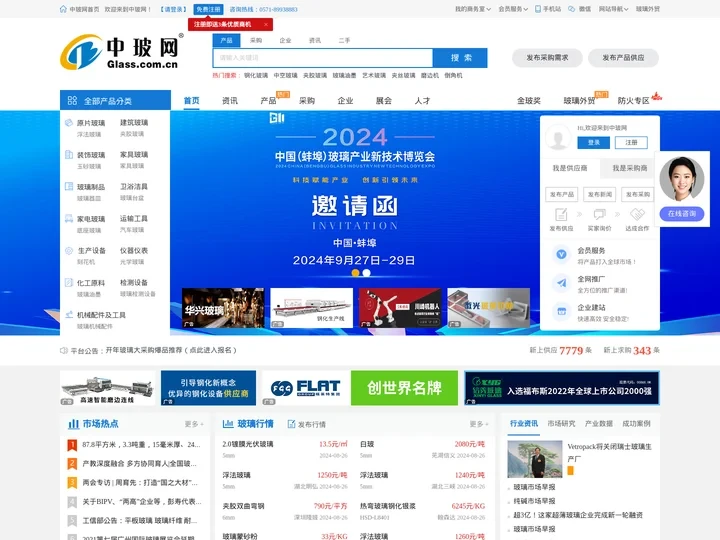Click the 在线咨询 chat button

pyautogui.click(x=682, y=214)
